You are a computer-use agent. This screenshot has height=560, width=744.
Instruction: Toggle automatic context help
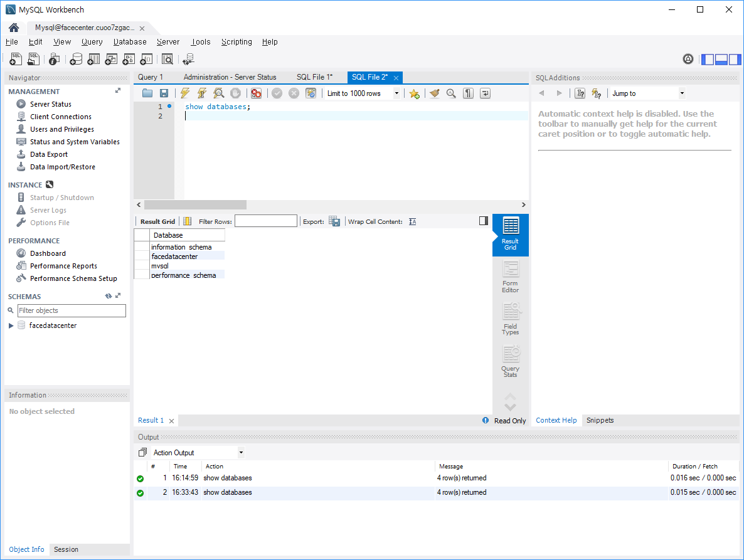597,93
